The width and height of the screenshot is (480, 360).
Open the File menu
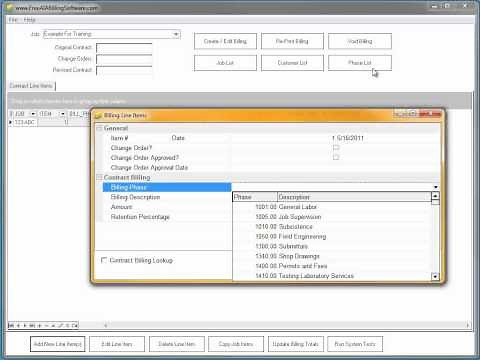click(13, 20)
